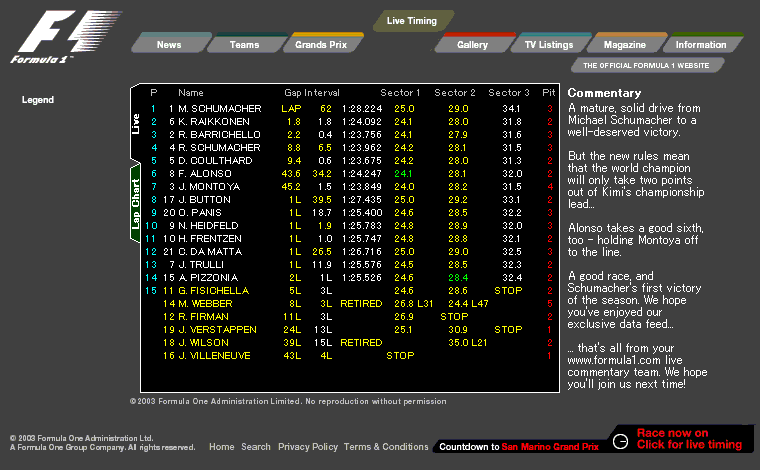Click the Formula 1 logo
Image resolution: width=760 pixels, height=470 pixels.
(65, 37)
